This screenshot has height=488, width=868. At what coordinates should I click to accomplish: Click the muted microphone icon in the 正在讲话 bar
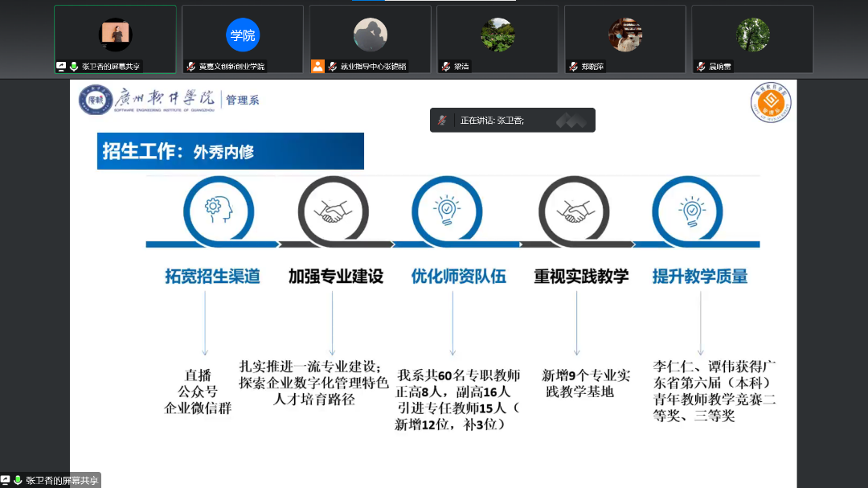(443, 121)
